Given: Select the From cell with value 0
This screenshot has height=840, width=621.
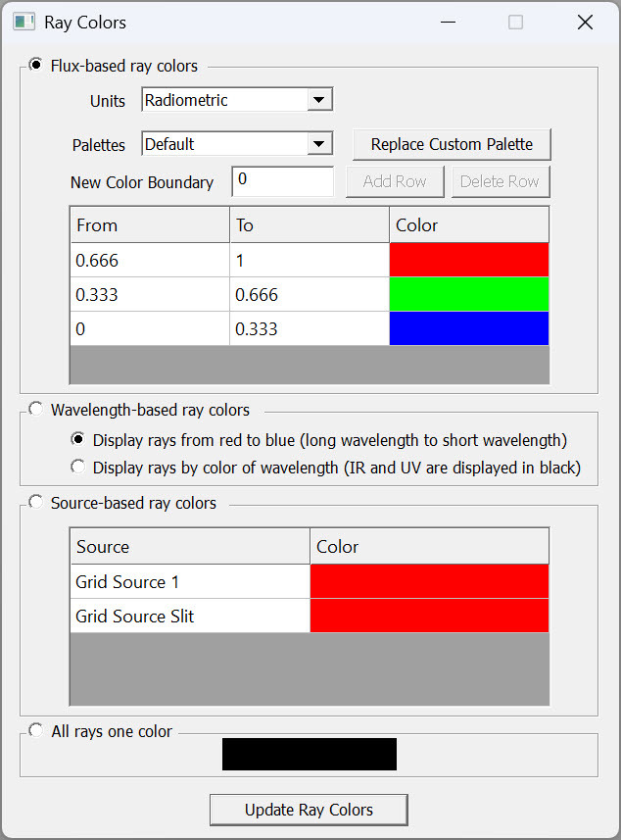Looking at the screenshot, I should click(x=150, y=328).
